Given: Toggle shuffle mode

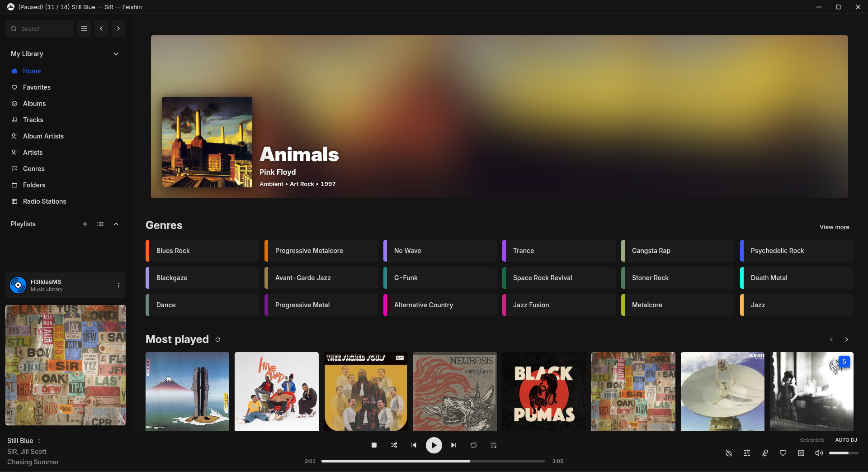Looking at the screenshot, I should coord(394,445).
